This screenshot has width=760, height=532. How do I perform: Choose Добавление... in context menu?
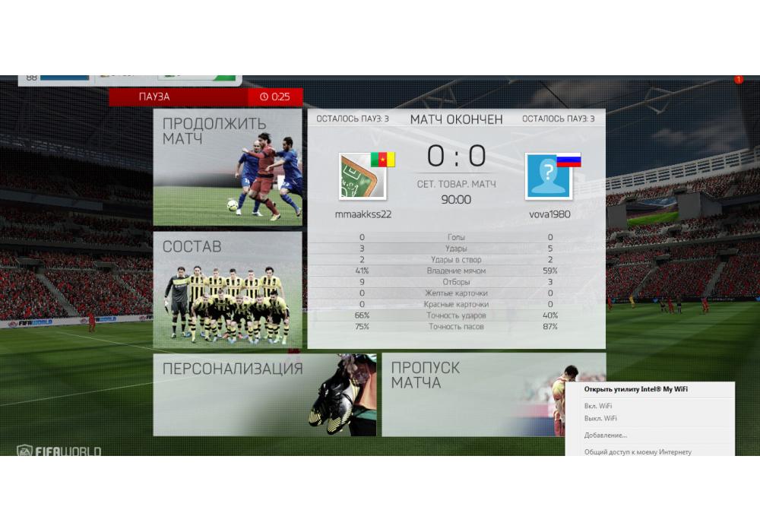coord(606,435)
